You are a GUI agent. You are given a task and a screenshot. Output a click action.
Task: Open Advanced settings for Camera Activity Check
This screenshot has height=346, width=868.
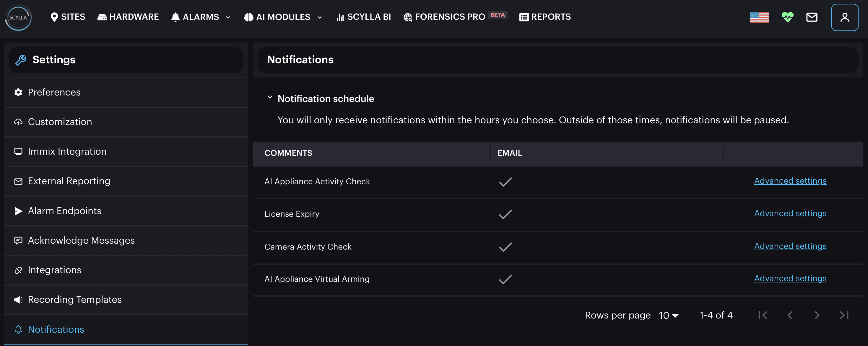pos(790,246)
